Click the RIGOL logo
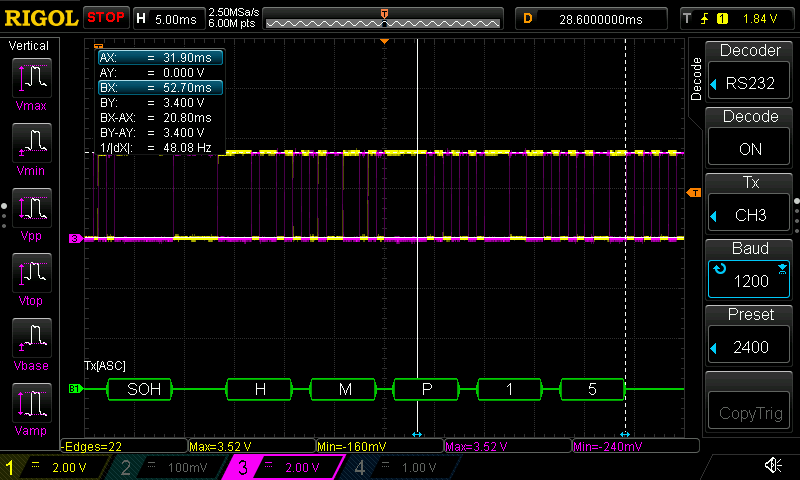This screenshot has width=800, height=480. tap(40, 18)
